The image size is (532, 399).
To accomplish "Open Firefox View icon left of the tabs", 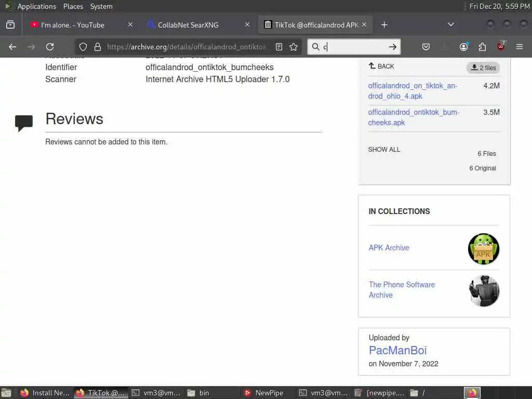I will [10, 25].
